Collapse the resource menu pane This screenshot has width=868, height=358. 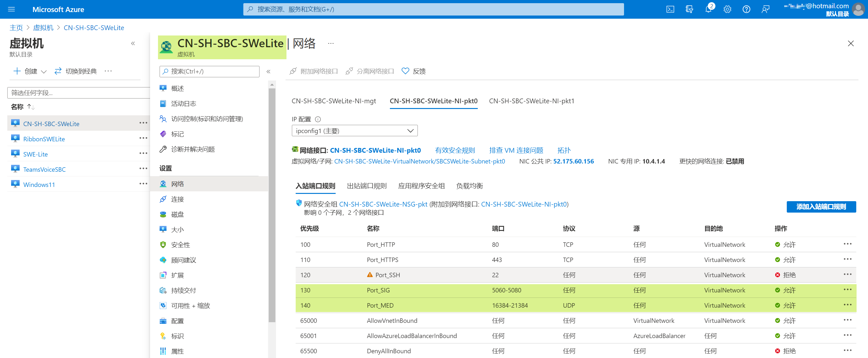pyautogui.click(x=269, y=71)
